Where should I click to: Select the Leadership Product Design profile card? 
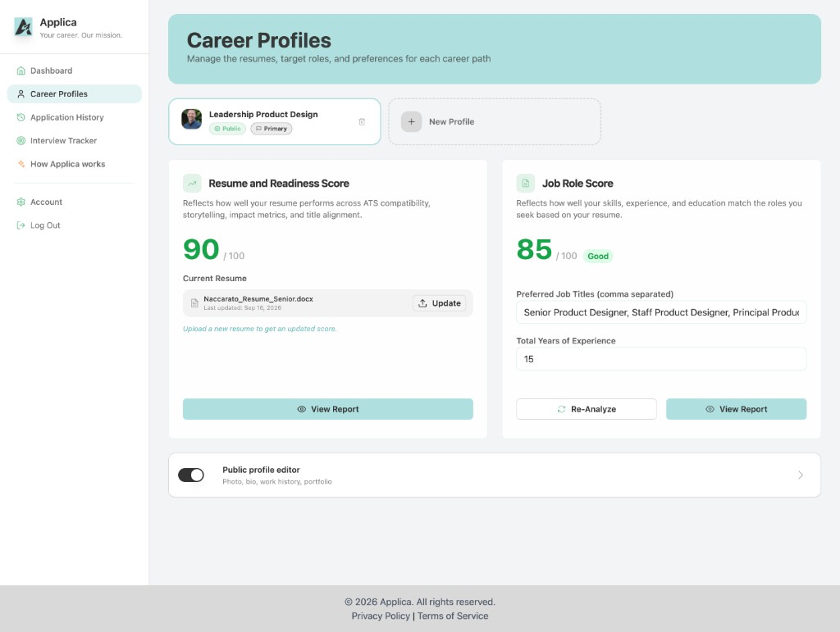click(274, 121)
